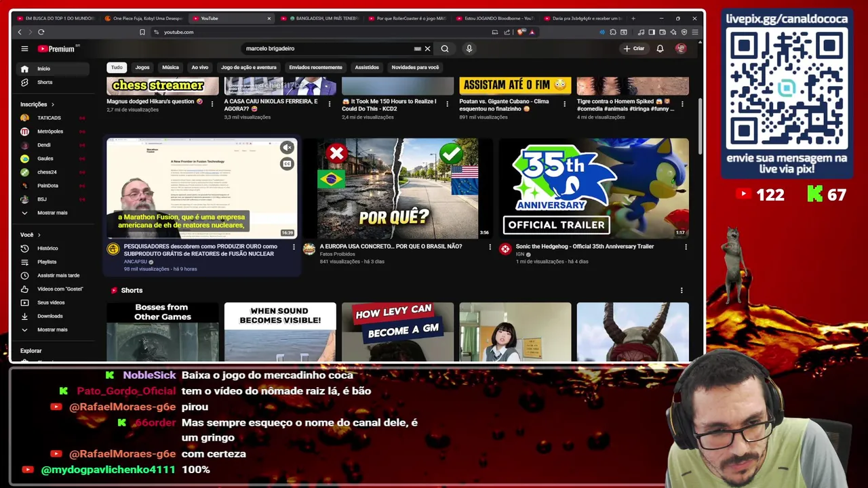Screen dimensions: 868x488
Task: Open Assistir mais tarde in sidebar
Action: [53, 275]
